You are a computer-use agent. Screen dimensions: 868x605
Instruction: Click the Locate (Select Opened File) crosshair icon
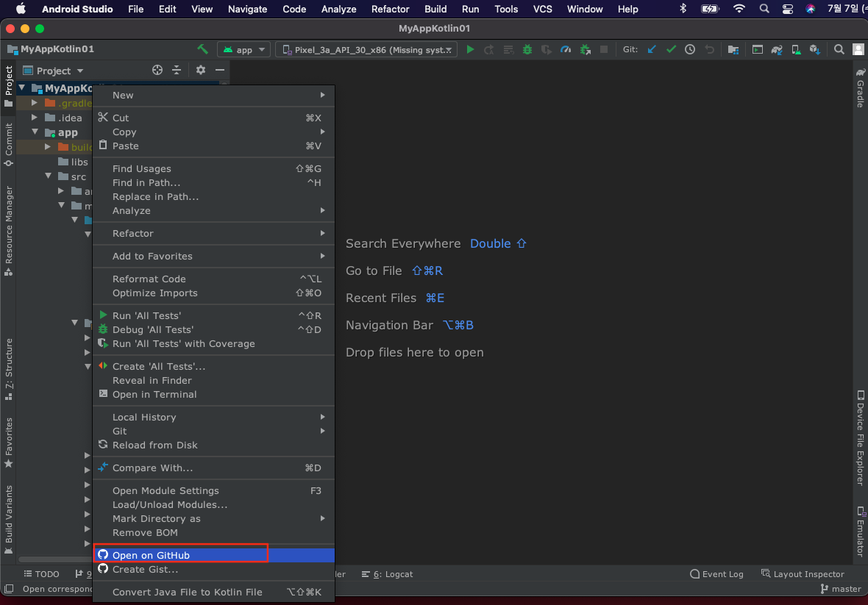coord(157,70)
